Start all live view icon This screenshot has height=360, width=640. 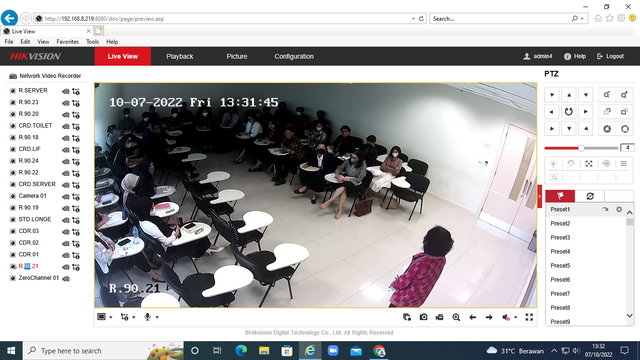click(407, 317)
